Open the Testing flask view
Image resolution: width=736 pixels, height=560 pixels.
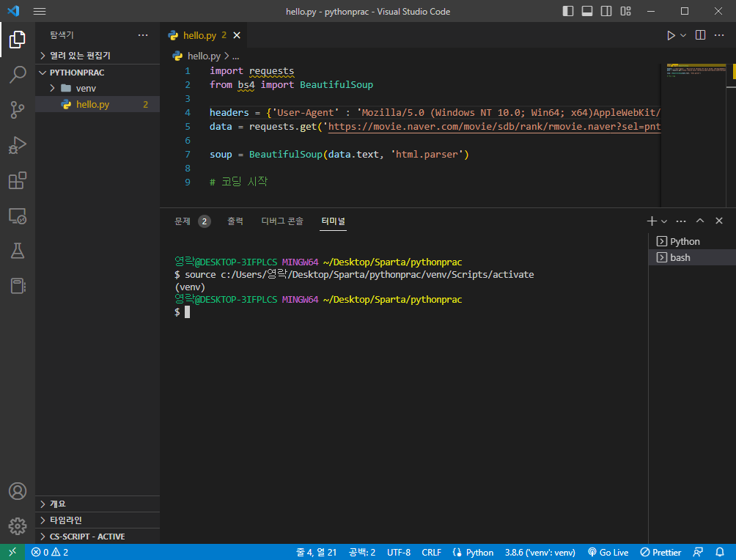[x=18, y=251]
